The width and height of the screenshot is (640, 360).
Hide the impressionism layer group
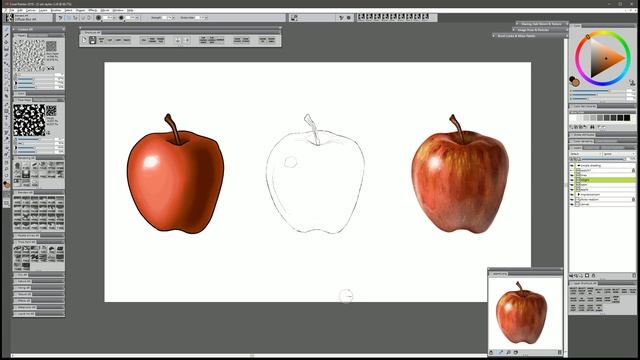[572, 194]
